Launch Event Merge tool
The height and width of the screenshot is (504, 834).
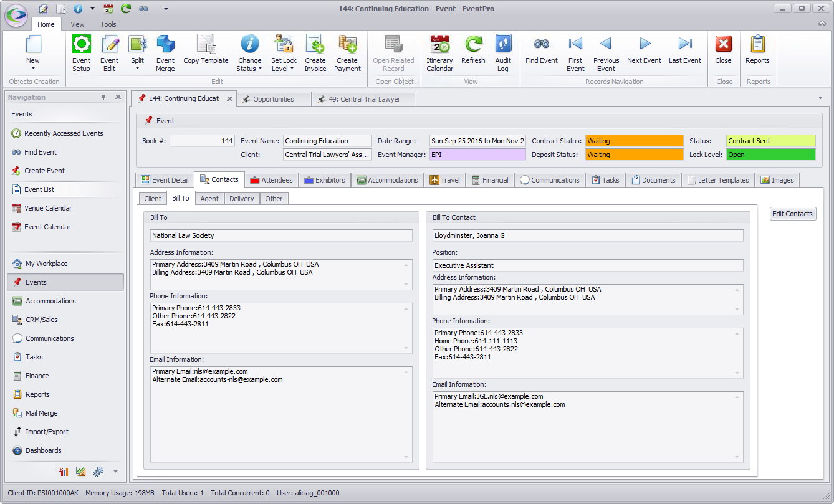click(x=165, y=53)
